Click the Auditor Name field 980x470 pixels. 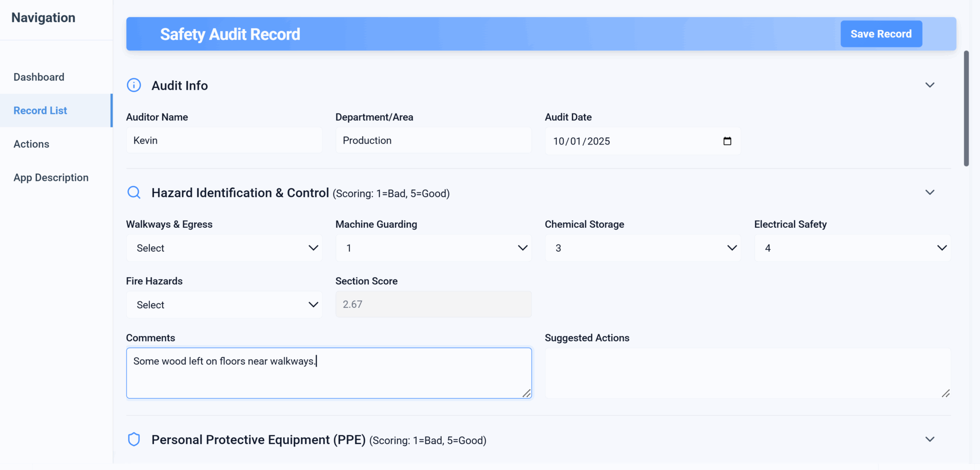pyautogui.click(x=224, y=140)
